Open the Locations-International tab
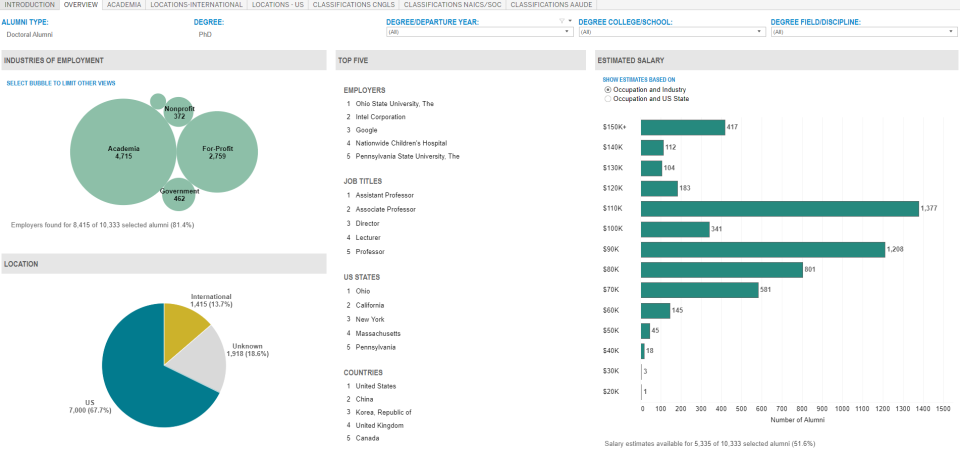The image size is (960, 450). tap(197, 4)
